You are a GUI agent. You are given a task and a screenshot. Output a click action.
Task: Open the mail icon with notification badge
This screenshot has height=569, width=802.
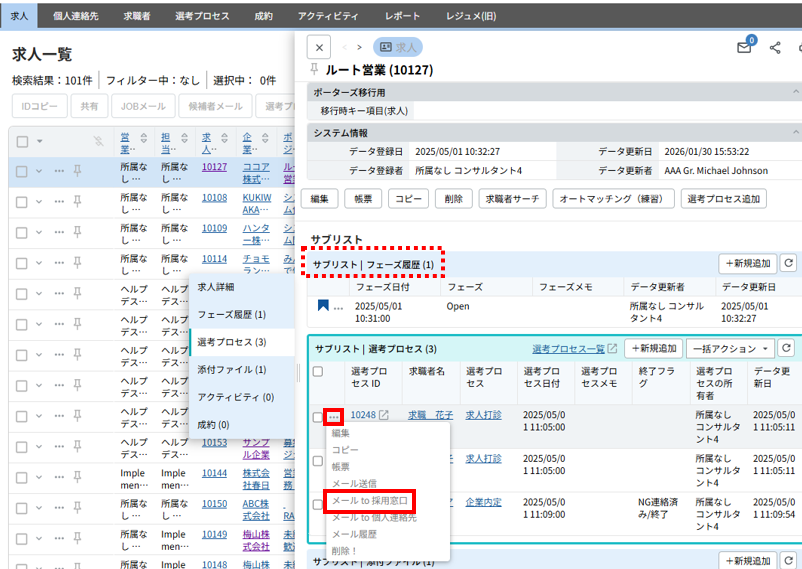744,48
